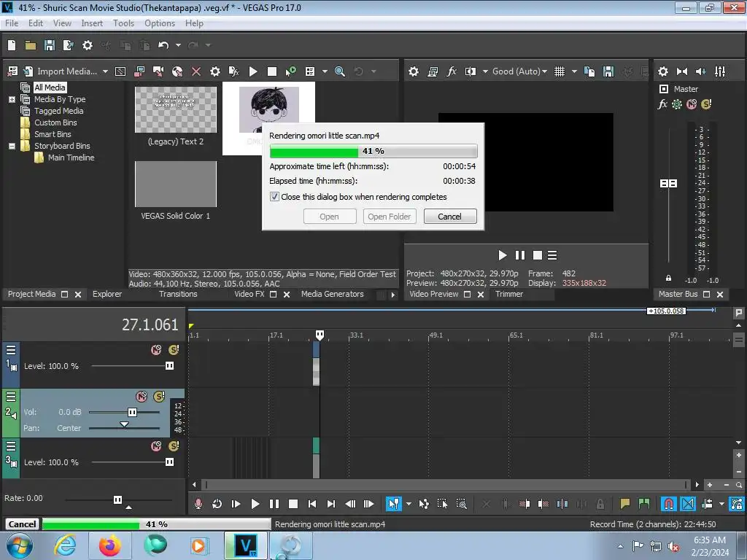Pause timeline playback in transport bar

pos(274,504)
